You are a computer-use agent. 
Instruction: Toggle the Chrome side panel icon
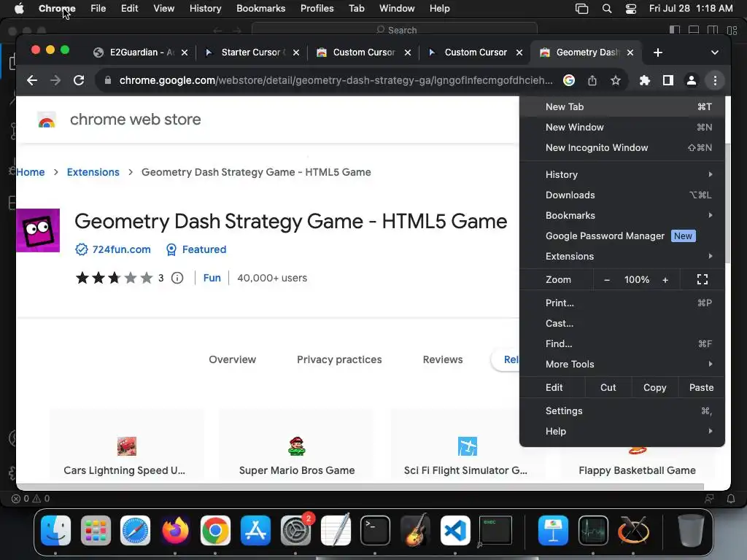[668, 80]
